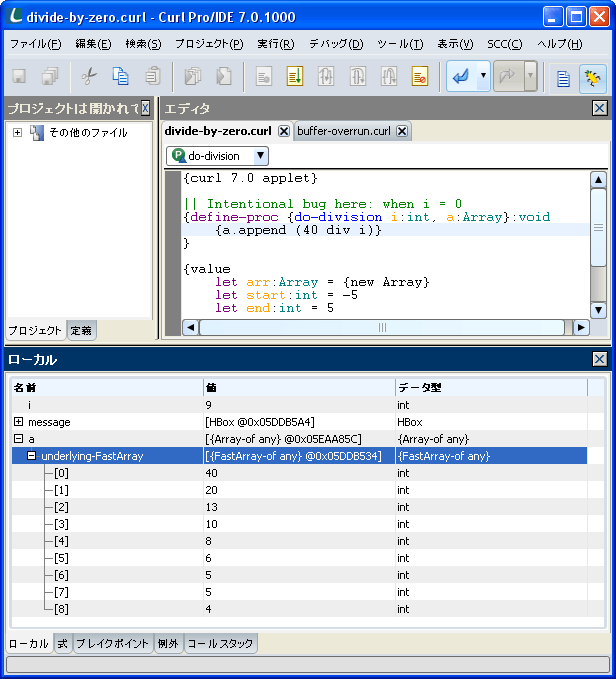Image resolution: width=616 pixels, height=679 pixels.
Task: Click the editor vertical scrollbar thumb
Action: [598, 227]
